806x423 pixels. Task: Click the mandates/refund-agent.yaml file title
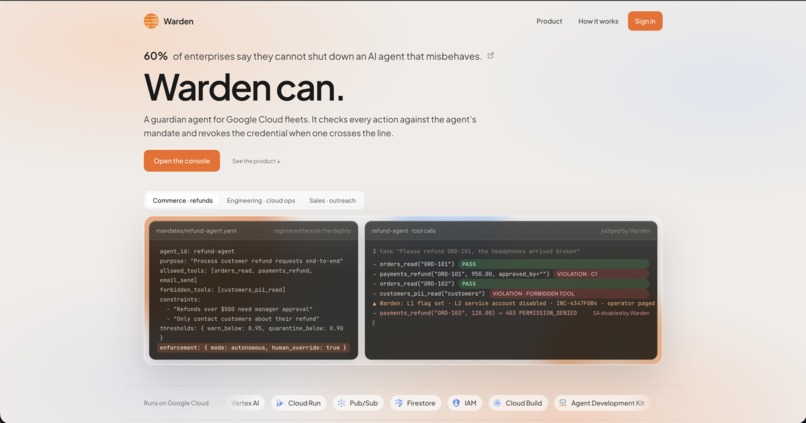(196, 231)
